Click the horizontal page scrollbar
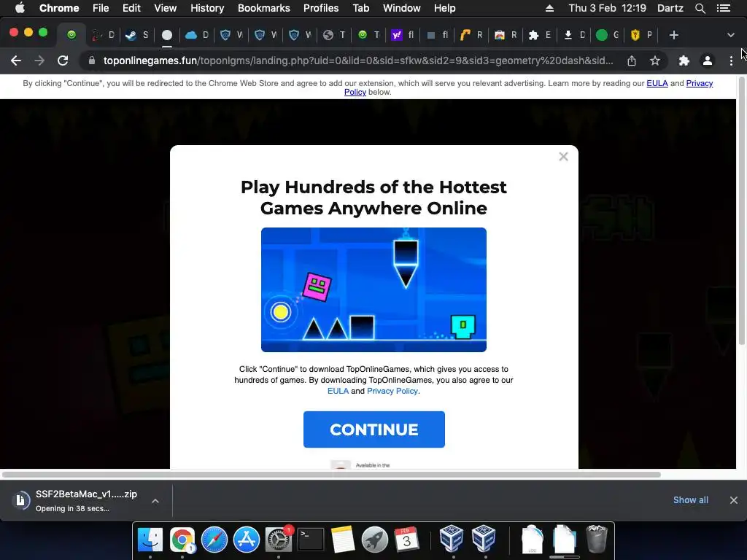The height and width of the screenshot is (560, 747). pos(331,475)
